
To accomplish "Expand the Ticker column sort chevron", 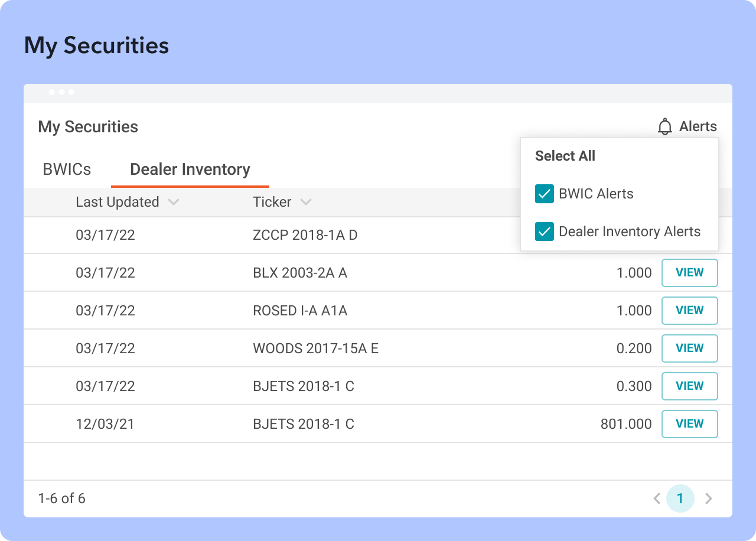I will [305, 202].
